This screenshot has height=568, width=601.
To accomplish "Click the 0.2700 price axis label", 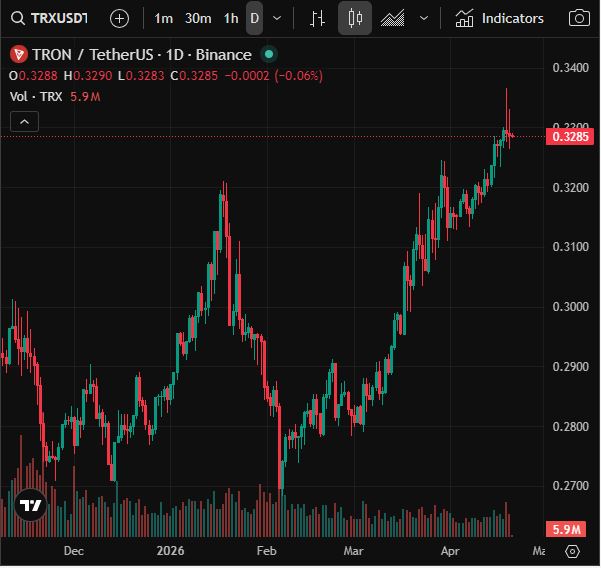I will click(x=570, y=486).
